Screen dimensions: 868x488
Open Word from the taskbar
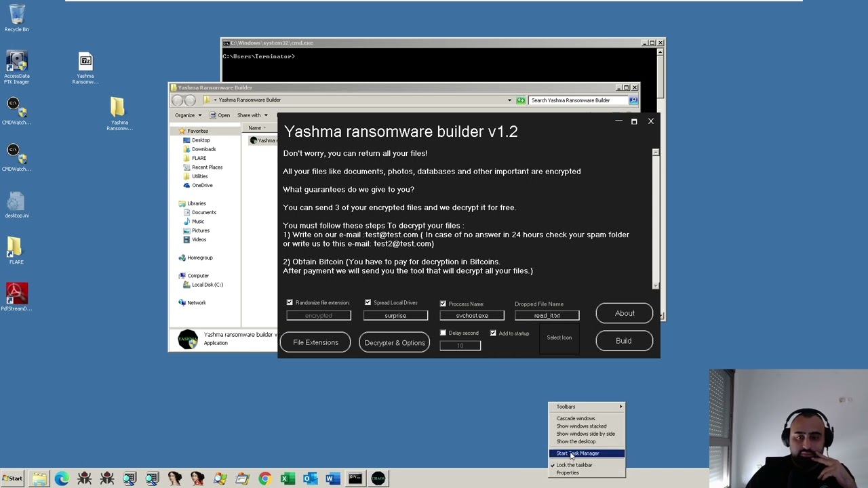[x=332, y=479]
